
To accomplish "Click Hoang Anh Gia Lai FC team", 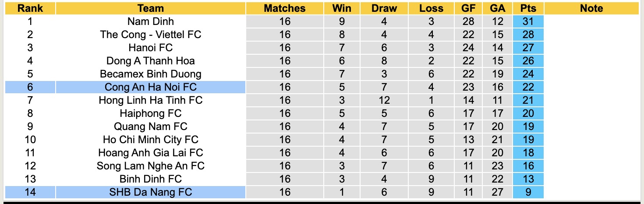I will click(x=151, y=153).
